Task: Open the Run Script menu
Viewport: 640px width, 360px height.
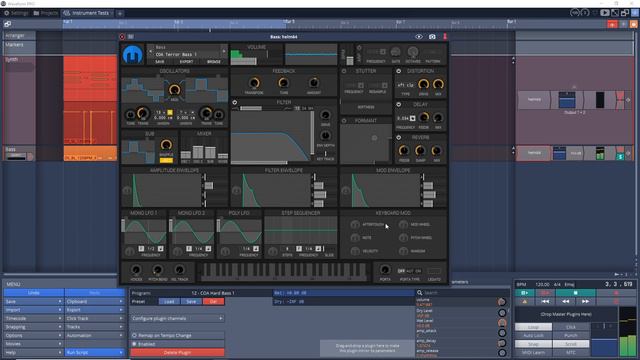Action: pos(94,353)
